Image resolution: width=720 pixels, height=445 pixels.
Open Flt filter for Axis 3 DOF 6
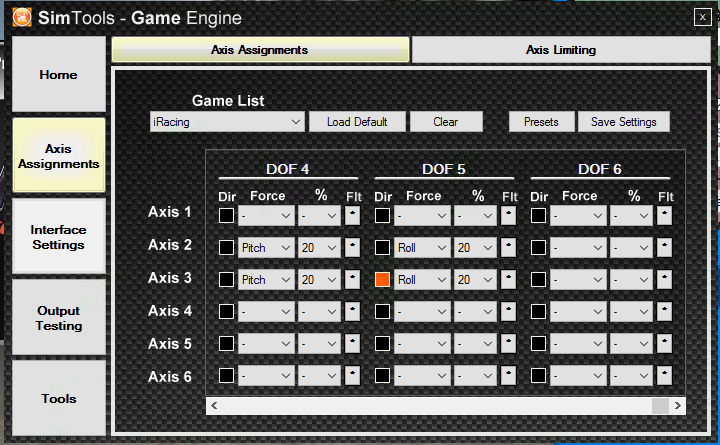[x=664, y=280]
